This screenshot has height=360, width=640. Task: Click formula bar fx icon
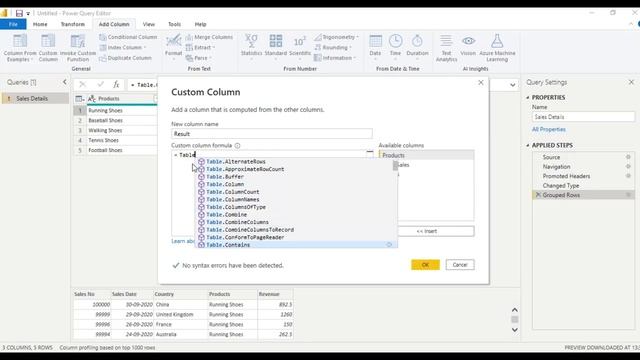tap(116, 84)
